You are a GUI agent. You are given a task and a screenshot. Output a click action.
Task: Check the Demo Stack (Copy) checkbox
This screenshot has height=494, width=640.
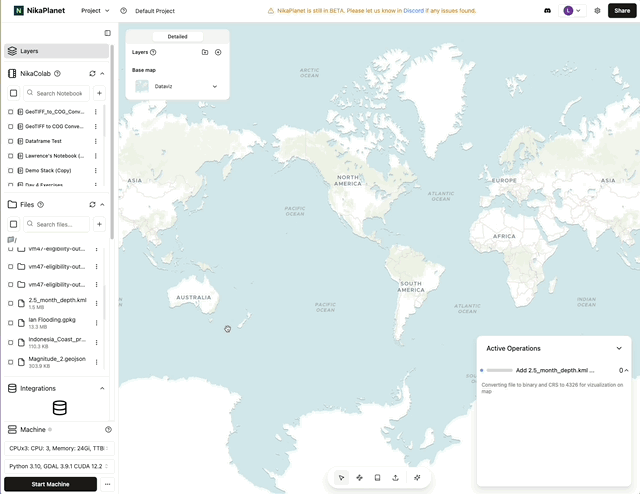coord(11,171)
